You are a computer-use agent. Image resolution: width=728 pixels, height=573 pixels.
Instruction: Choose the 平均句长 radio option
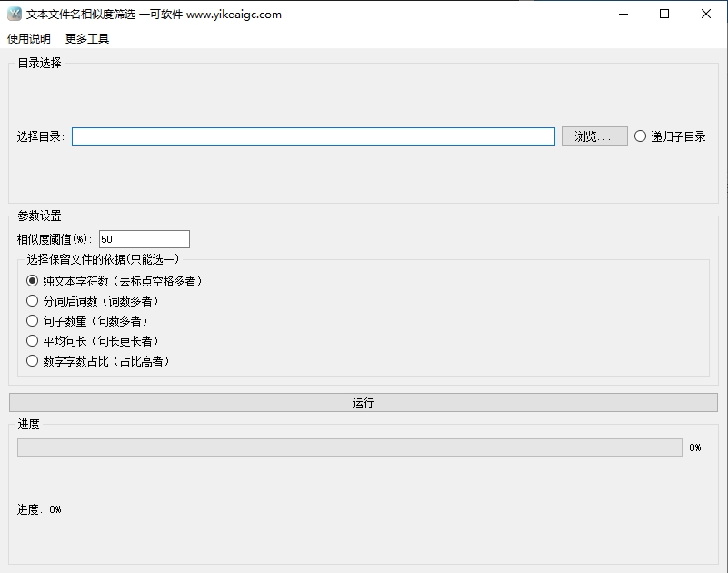pyautogui.click(x=33, y=341)
